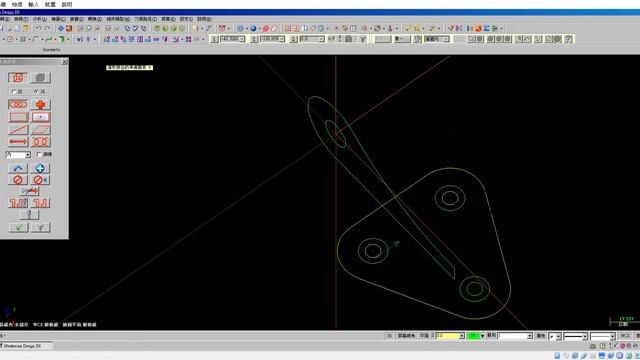Click the blue curved-arrow Last selection button

(x=18, y=168)
